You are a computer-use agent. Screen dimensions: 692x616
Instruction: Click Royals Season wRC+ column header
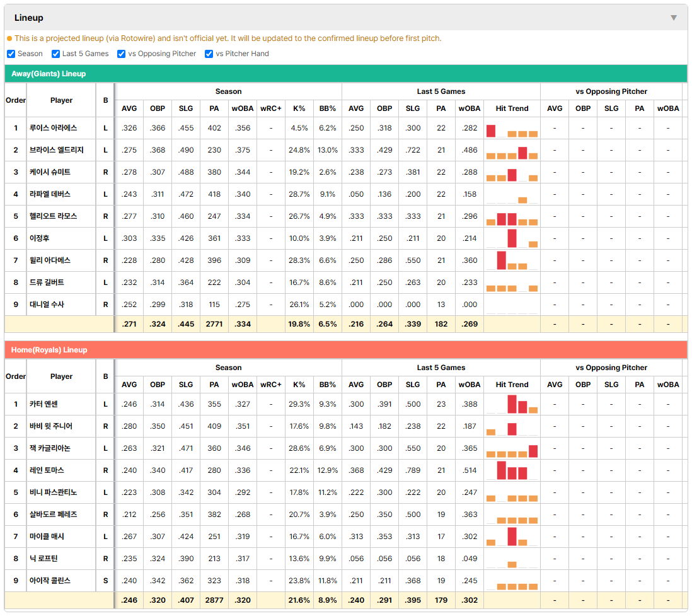coord(271,385)
